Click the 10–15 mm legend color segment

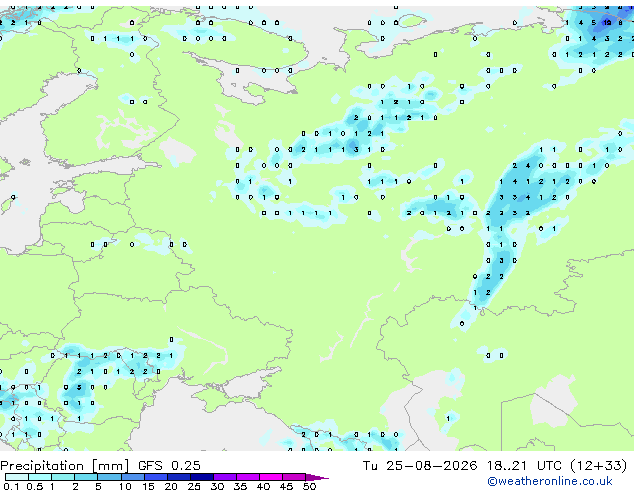(x=133, y=477)
